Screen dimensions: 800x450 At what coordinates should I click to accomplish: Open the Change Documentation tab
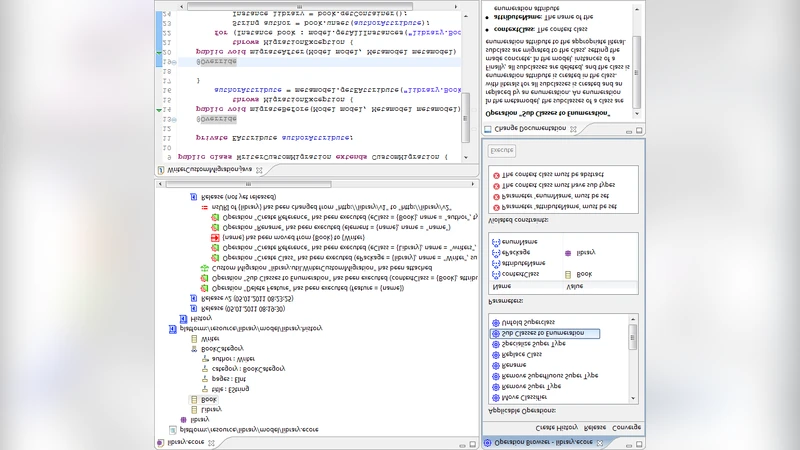pos(530,129)
